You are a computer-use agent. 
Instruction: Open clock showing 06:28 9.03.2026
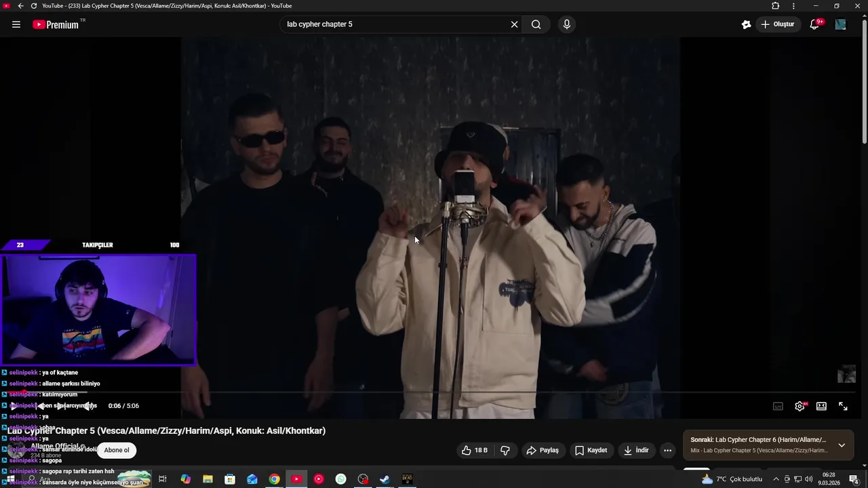[829, 479]
